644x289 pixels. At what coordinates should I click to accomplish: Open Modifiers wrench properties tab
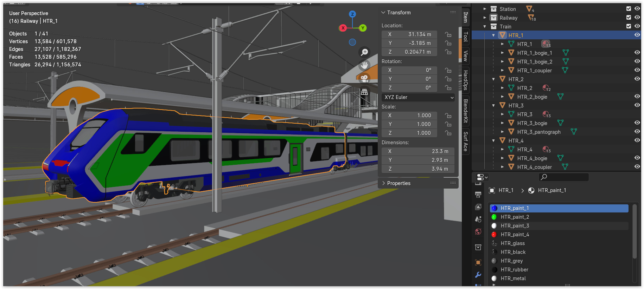pos(478,275)
